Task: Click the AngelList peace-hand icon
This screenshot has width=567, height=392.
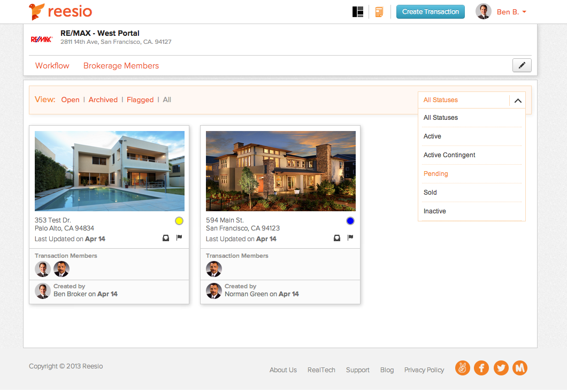Action: pyautogui.click(x=462, y=368)
